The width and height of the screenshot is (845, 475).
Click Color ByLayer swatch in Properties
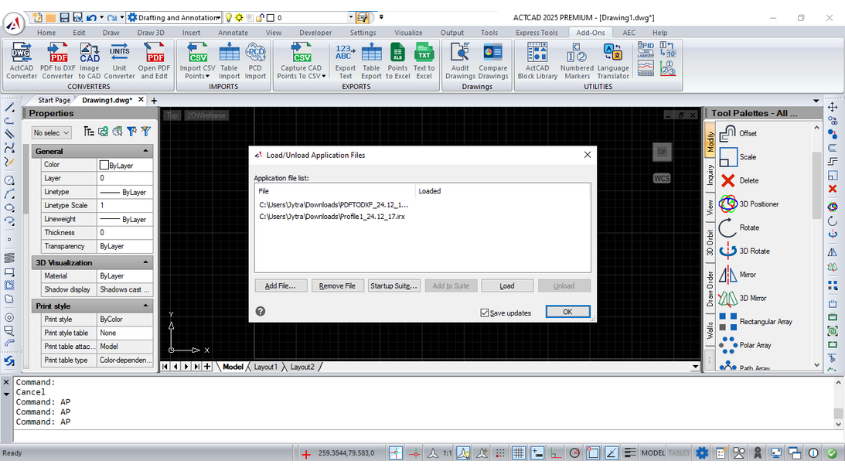(104, 165)
